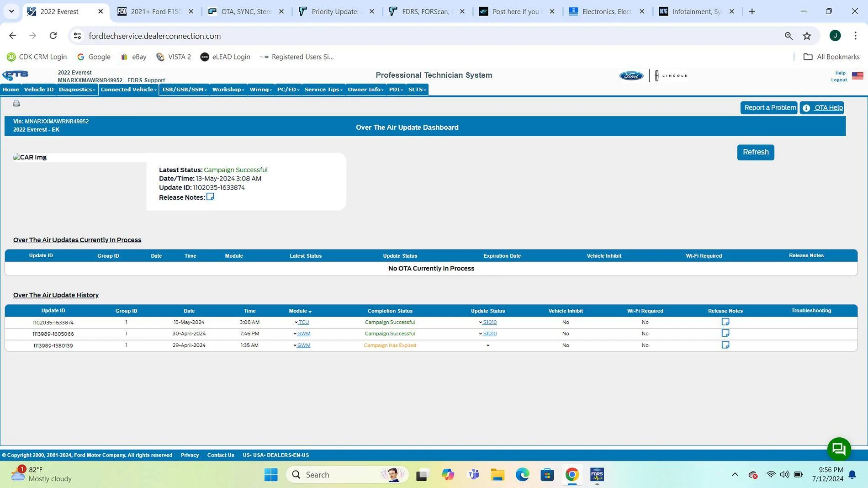This screenshot has height=488, width=868.
Task: Open the CDK CRM Login bookmark
Action: tap(37, 57)
